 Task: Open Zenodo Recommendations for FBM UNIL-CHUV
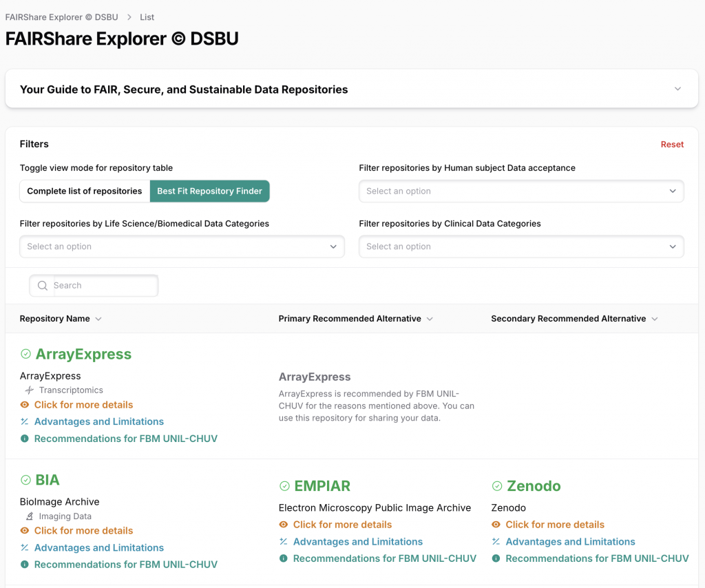click(x=597, y=558)
